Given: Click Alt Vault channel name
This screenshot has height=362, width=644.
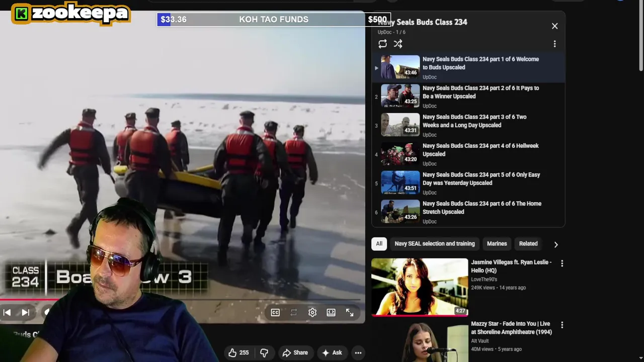Looking at the screenshot, I should (x=480, y=341).
